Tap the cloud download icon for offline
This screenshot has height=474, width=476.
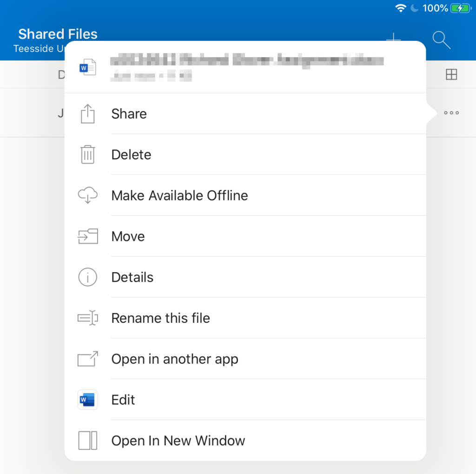coord(87,195)
